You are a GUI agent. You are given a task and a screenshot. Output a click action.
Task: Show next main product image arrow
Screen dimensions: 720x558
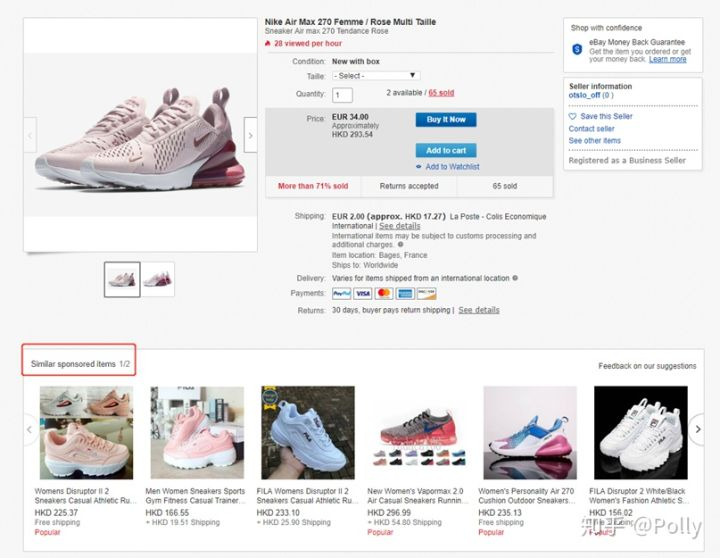250,134
